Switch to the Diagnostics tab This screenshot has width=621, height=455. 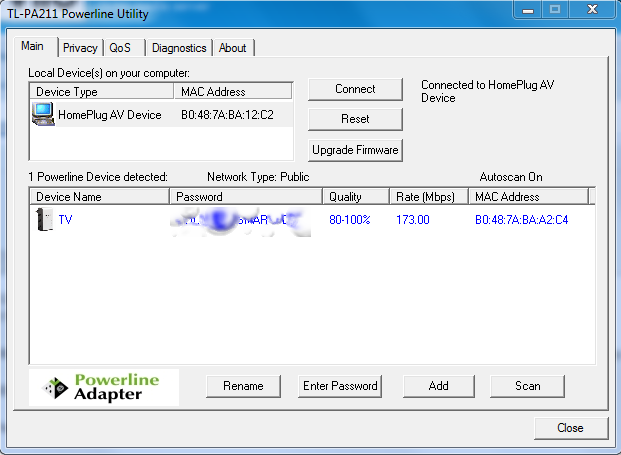coord(179,48)
